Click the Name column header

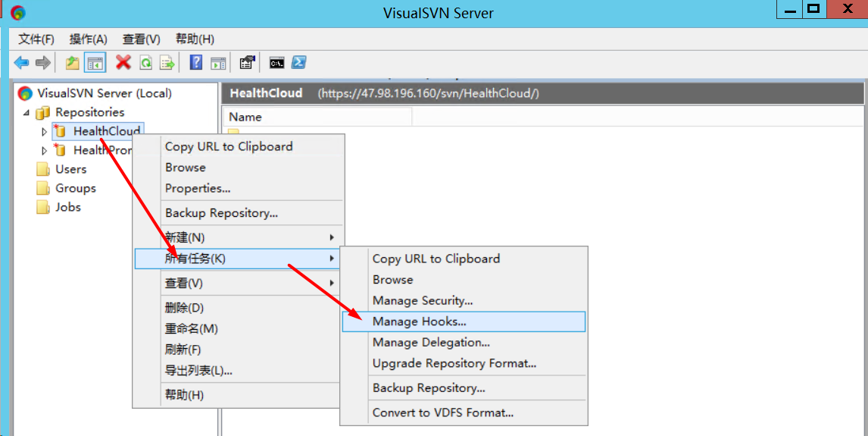click(318, 117)
